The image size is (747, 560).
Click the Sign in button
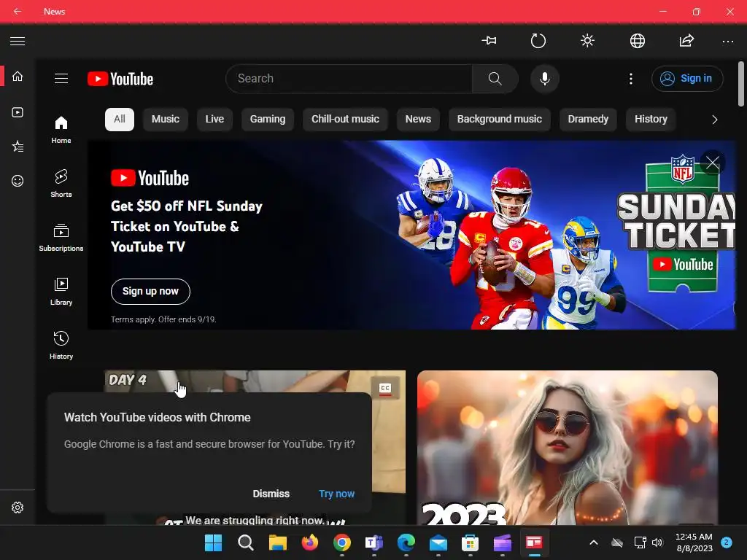point(687,79)
